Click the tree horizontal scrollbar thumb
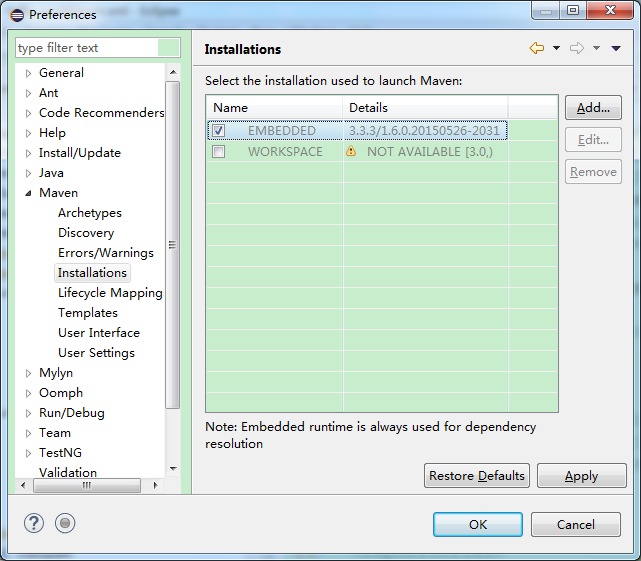Screen dimensions: 641x561 [x=87, y=485]
